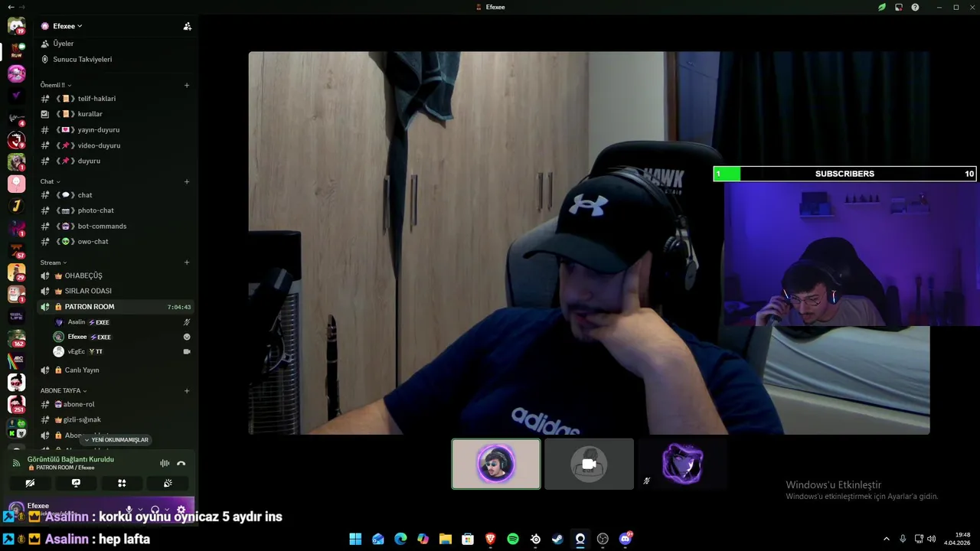Image resolution: width=980 pixels, height=551 pixels.
Task: Open the Üyeler members entry
Action: click(x=115, y=44)
